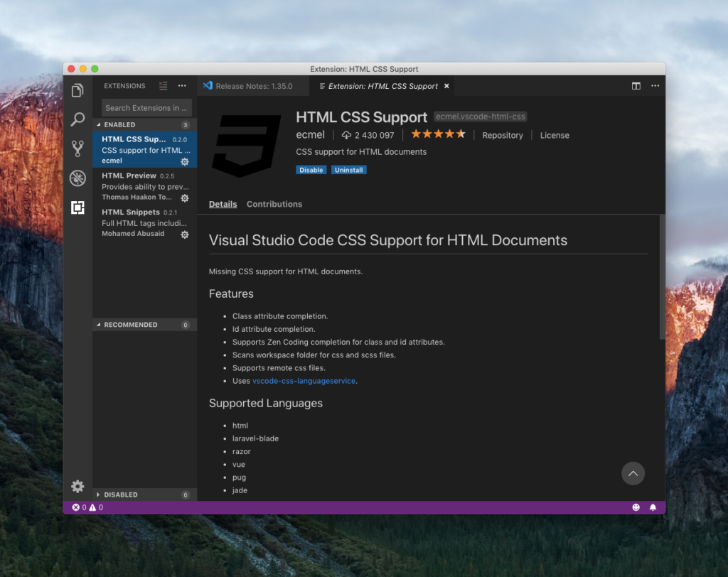
Task: Click the 2 430 097 install count
Action: tap(374, 135)
